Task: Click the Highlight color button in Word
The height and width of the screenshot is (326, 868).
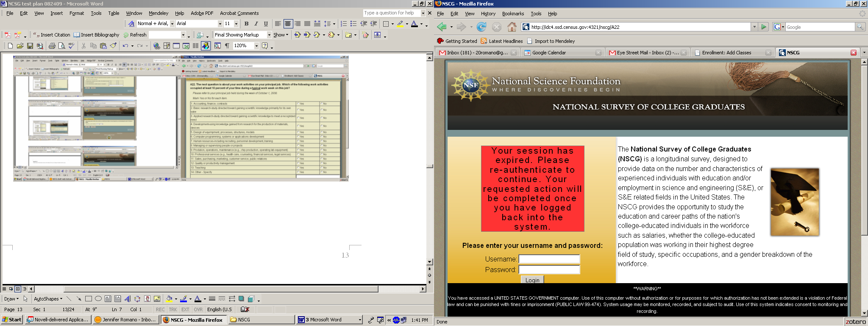Action: pos(400,24)
